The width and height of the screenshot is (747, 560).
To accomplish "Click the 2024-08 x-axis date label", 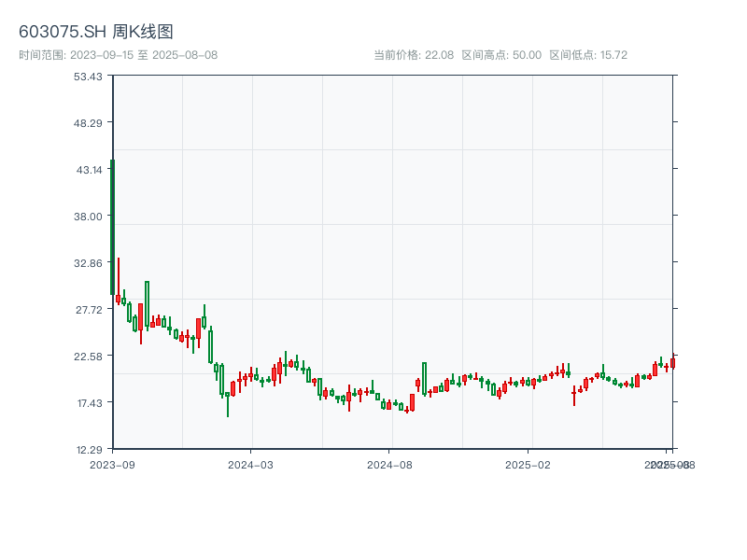I will 390,464.
